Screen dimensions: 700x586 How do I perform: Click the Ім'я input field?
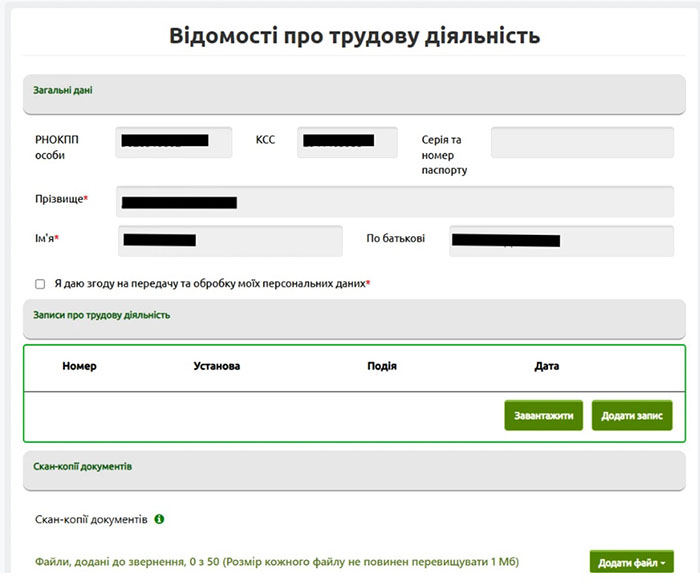[x=230, y=241]
